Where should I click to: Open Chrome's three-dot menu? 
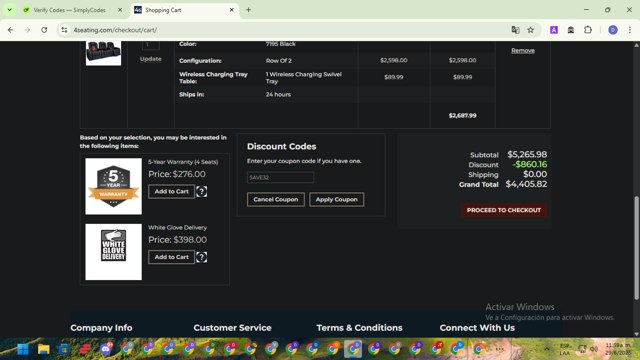pyautogui.click(x=630, y=30)
